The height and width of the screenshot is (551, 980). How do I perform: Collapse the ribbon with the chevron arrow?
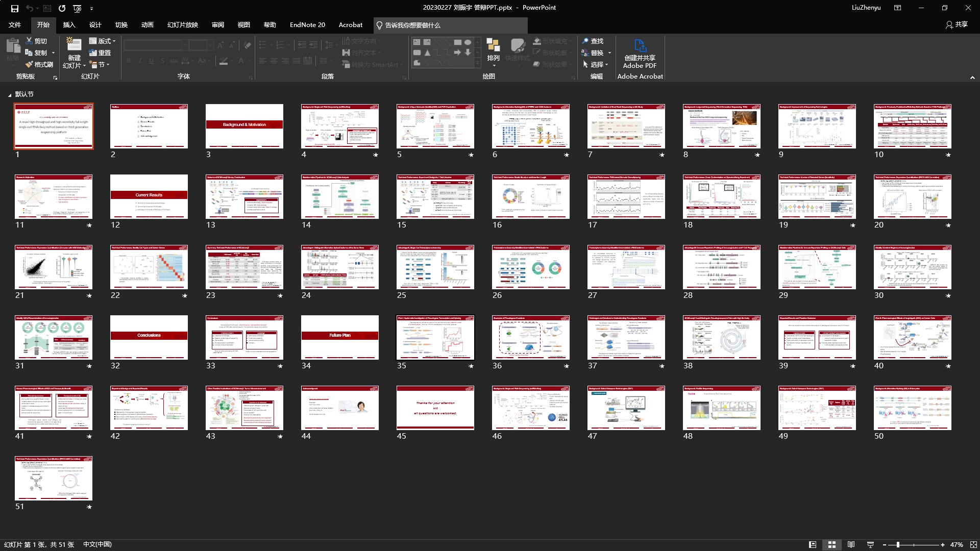pyautogui.click(x=972, y=78)
